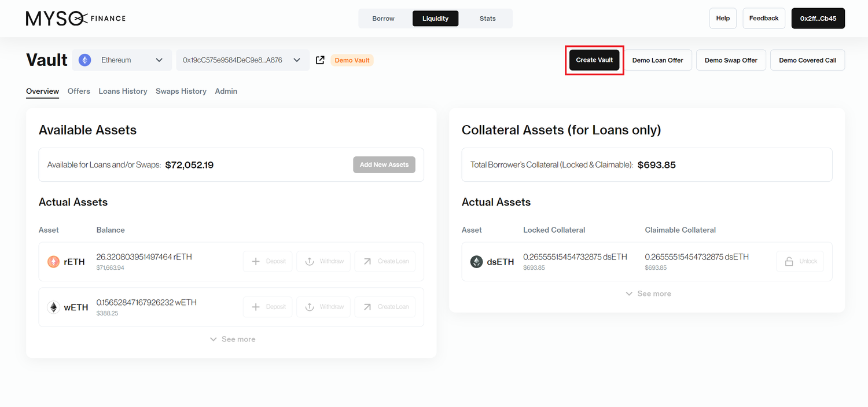Open vault in external explorer icon
The image size is (868, 407).
click(320, 60)
